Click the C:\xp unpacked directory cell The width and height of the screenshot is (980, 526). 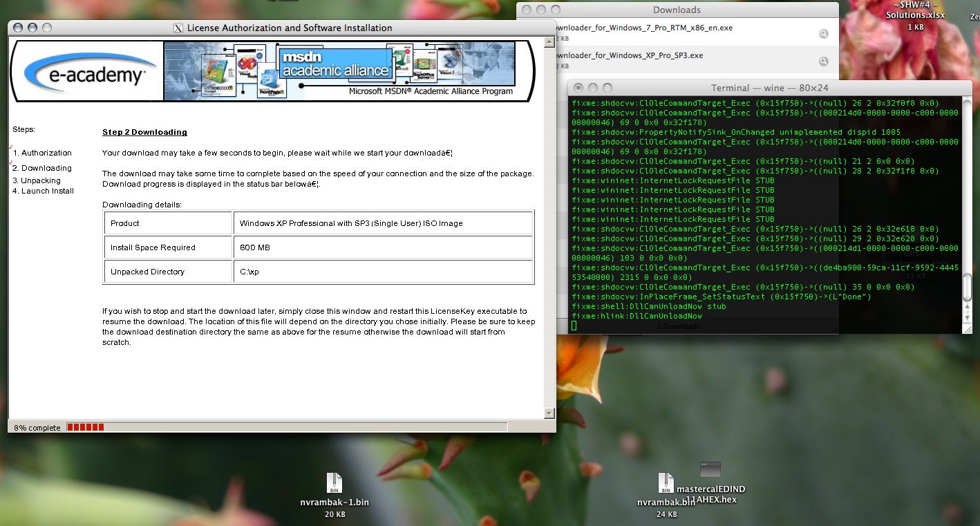[x=383, y=272]
